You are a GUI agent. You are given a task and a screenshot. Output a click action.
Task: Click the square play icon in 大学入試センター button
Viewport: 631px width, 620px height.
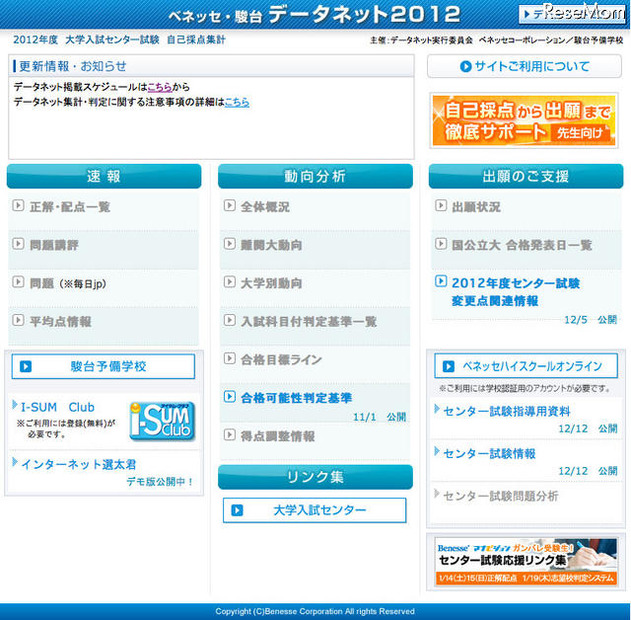[x=237, y=510]
